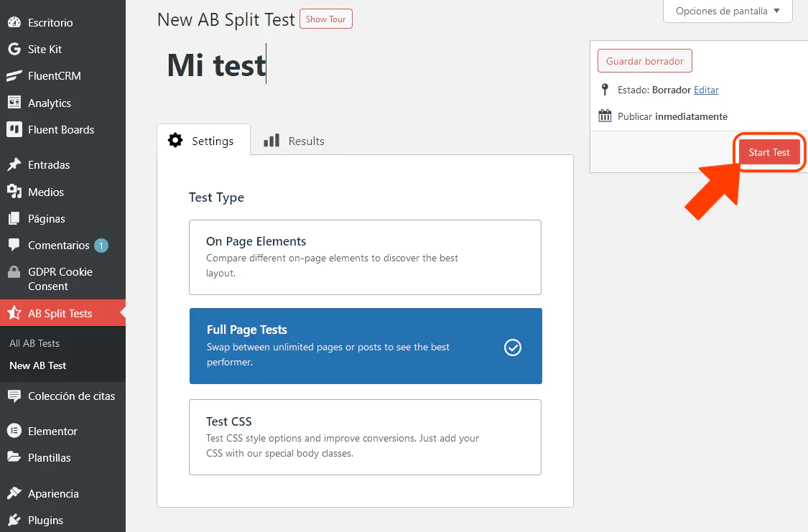The image size is (808, 532).
Task: Choose the Test CSS test type
Action: [x=365, y=437]
